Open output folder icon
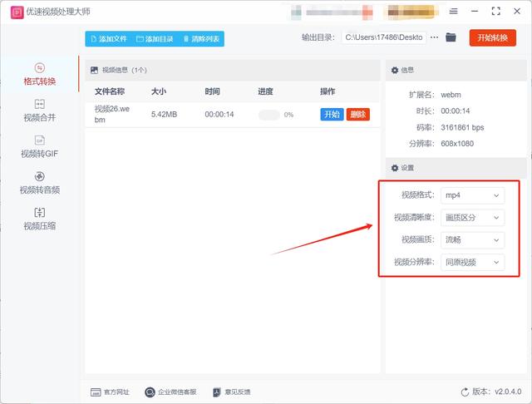This screenshot has width=532, height=404. click(451, 37)
